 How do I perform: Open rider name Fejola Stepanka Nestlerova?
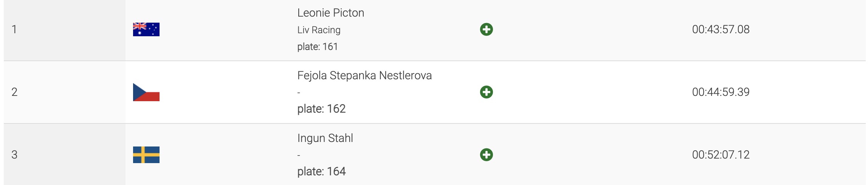[x=364, y=76]
